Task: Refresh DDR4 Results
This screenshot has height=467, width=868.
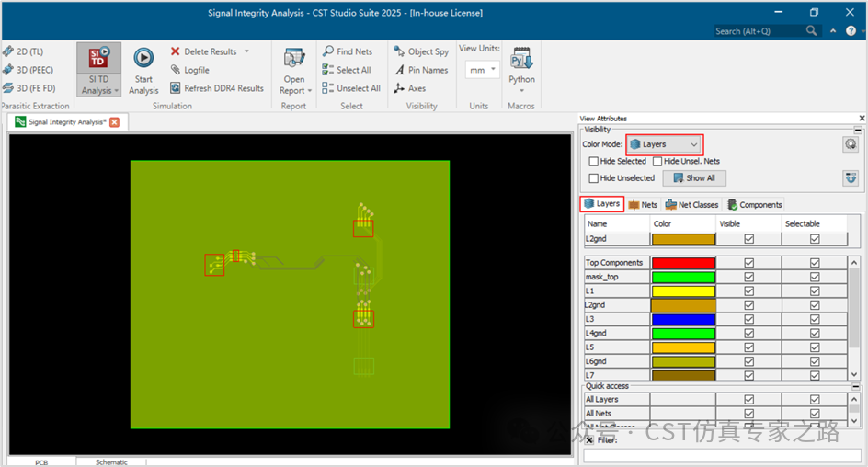Action: 217,88
